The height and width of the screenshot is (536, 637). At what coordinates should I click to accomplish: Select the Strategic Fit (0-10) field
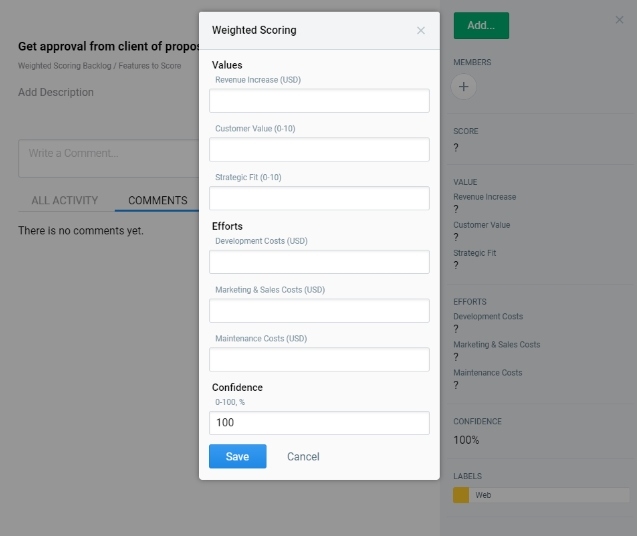click(319, 198)
